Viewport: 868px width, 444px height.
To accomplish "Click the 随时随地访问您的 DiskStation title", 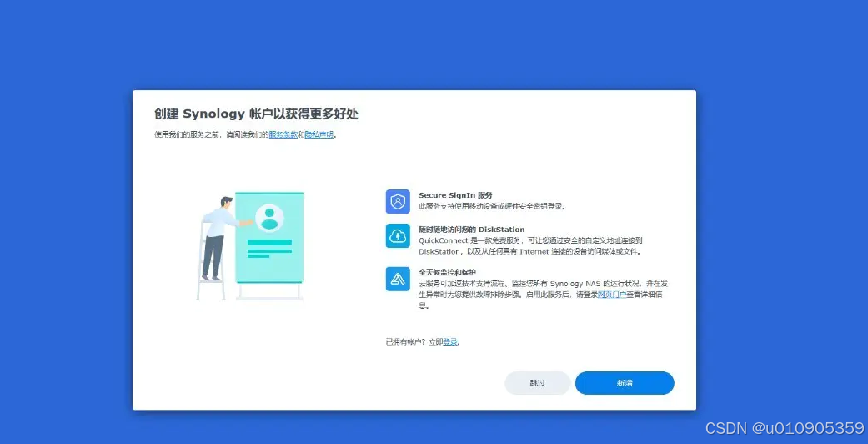I will pos(472,229).
